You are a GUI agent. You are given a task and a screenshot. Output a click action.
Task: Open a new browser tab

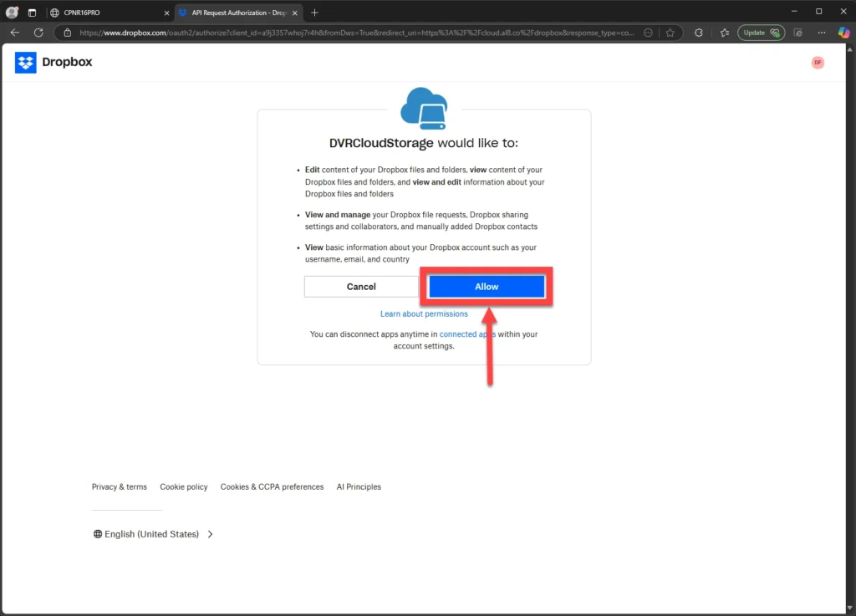[x=314, y=13]
